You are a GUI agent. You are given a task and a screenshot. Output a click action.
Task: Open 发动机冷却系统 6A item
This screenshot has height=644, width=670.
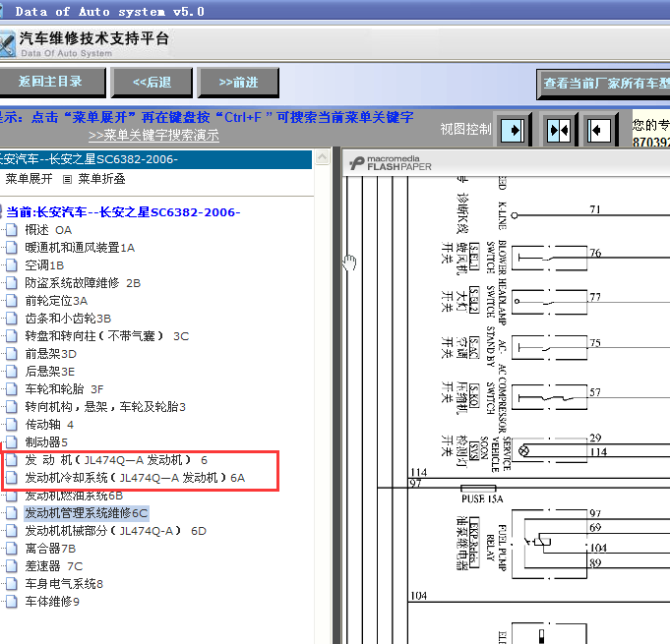135,478
